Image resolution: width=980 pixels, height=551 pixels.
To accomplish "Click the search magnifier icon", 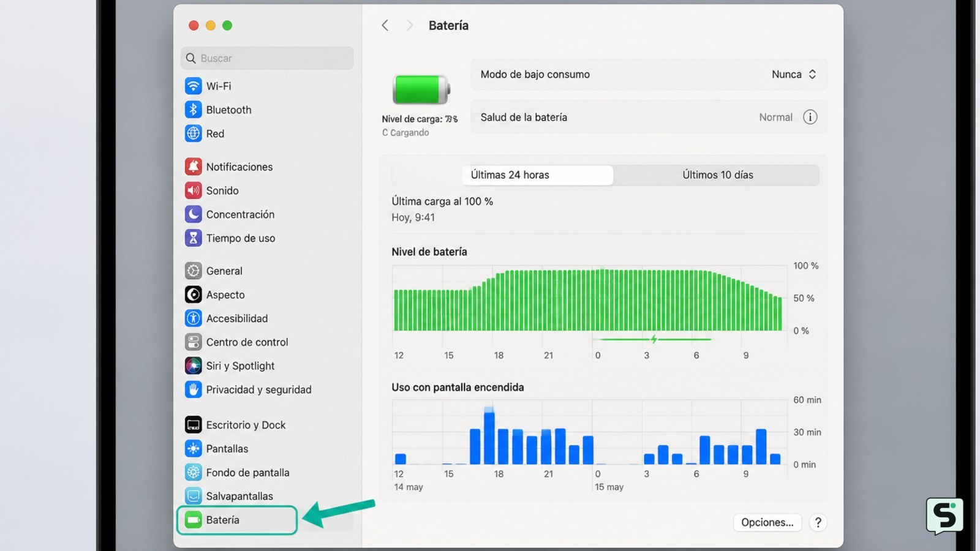I will click(191, 58).
